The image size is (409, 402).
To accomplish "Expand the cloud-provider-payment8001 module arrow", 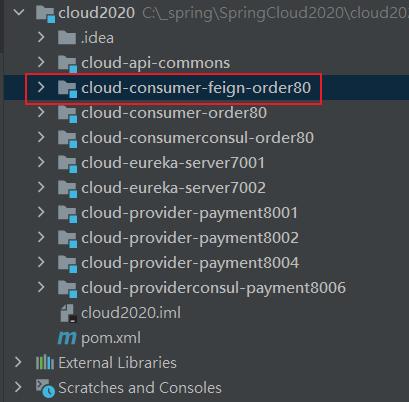I will (x=41, y=212).
